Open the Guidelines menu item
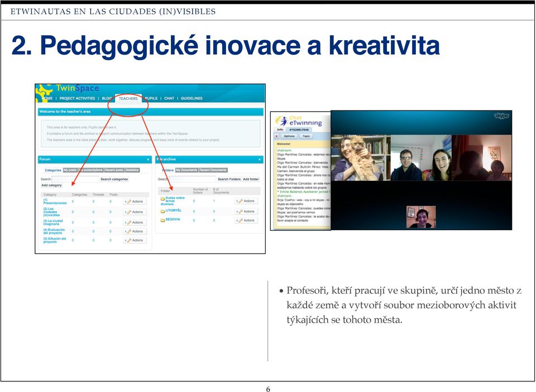536x392 pixels. tap(192, 98)
